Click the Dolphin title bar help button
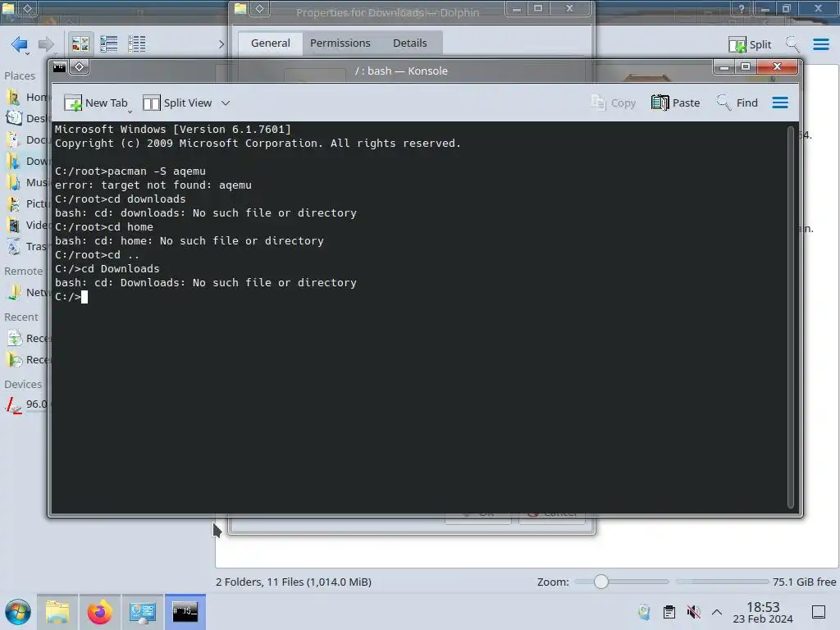 [742, 8]
